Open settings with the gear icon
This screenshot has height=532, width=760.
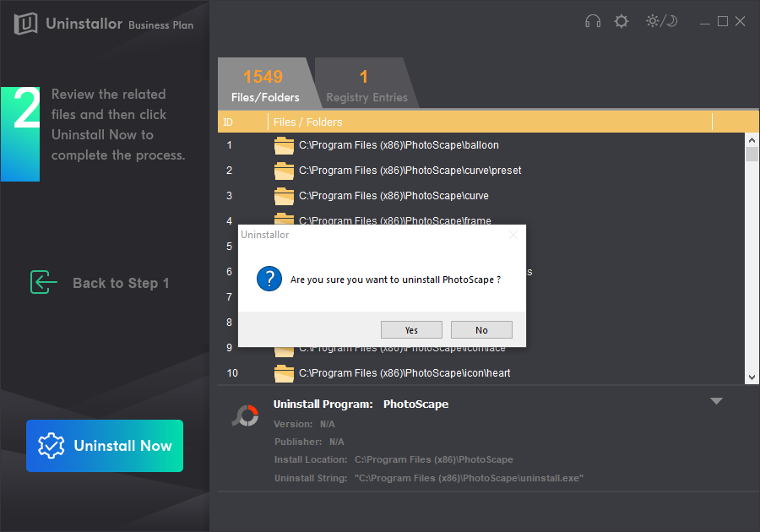621,21
